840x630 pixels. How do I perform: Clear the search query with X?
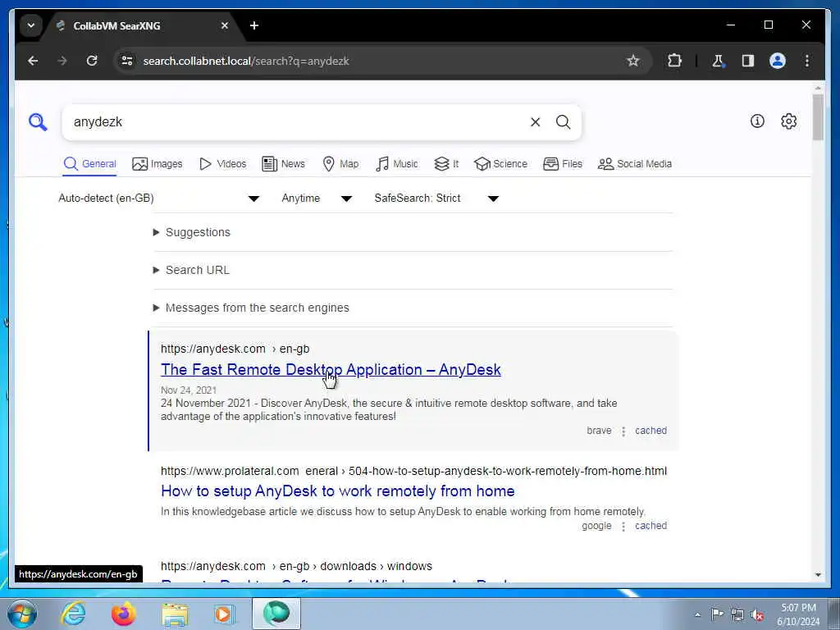tap(535, 122)
